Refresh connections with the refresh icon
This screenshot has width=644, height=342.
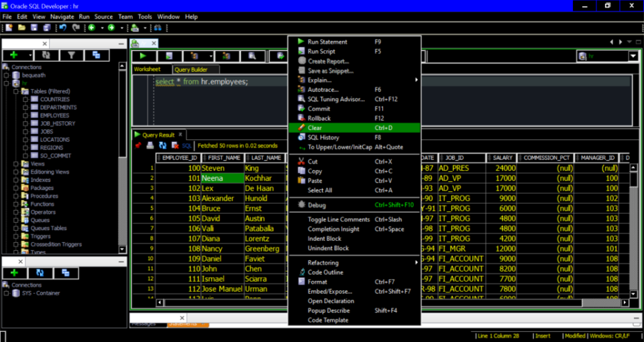tap(46, 55)
